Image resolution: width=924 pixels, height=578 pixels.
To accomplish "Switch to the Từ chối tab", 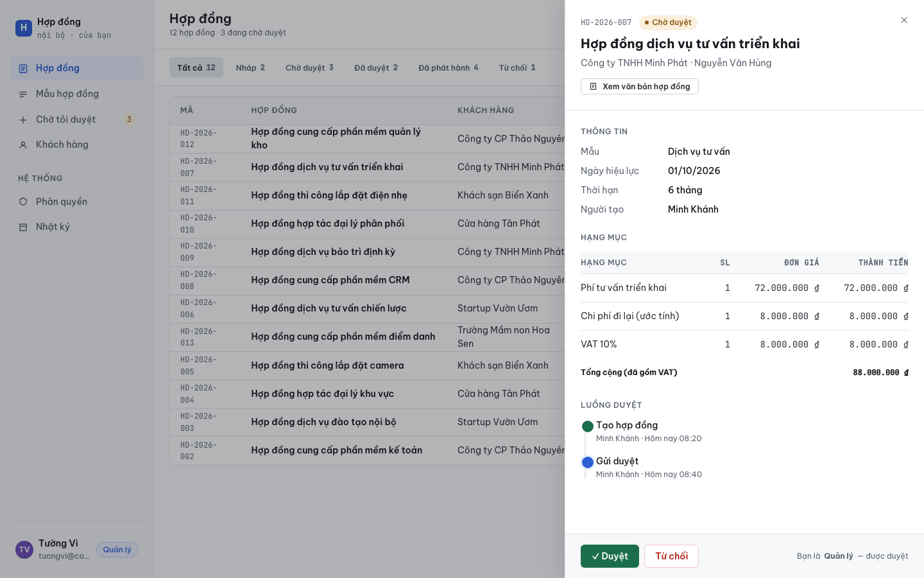I will [517, 67].
